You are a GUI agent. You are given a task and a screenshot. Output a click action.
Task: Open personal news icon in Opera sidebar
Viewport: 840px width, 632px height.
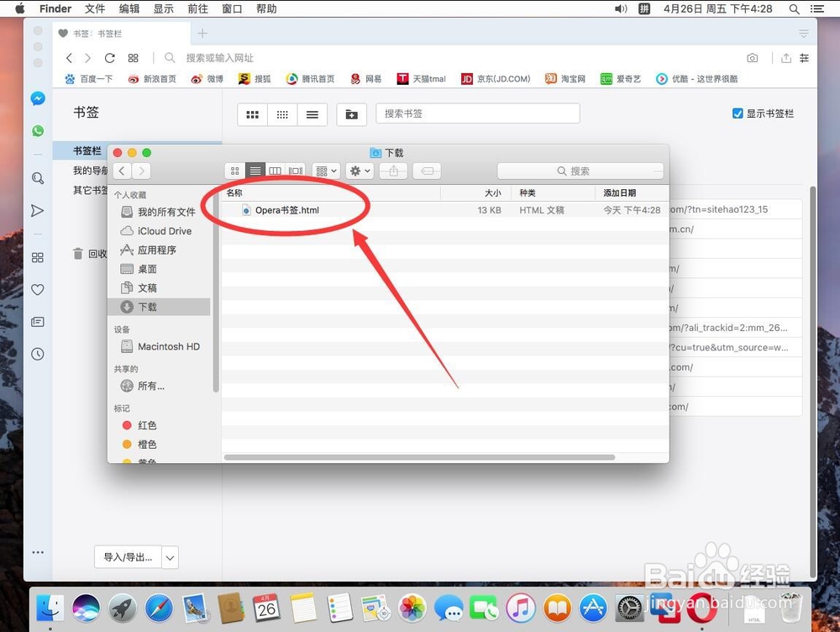(x=38, y=322)
